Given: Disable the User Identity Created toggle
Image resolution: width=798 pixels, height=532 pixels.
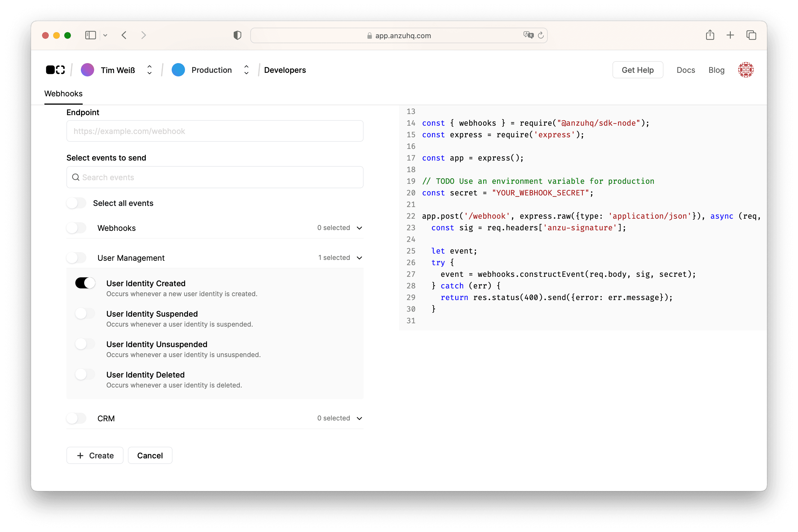Looking at the screenshot, I should [85, 283].
